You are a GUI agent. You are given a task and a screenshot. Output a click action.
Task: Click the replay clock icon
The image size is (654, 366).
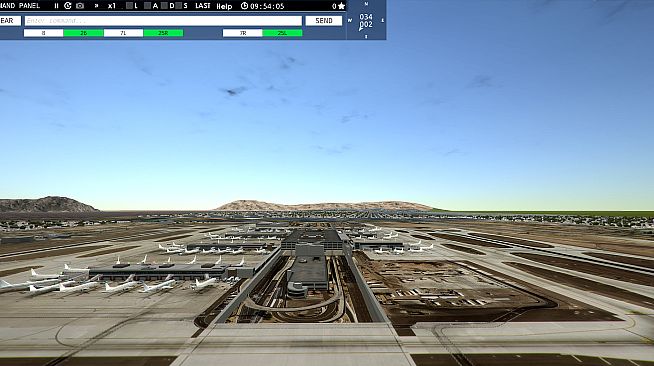click(x=68, y=6)
